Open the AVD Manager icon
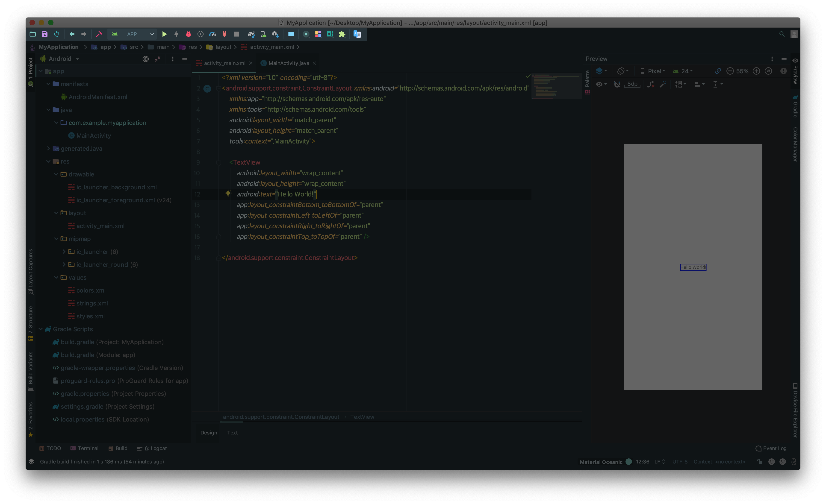The width and height of the screenshot is (826, 504). (263, 34)
